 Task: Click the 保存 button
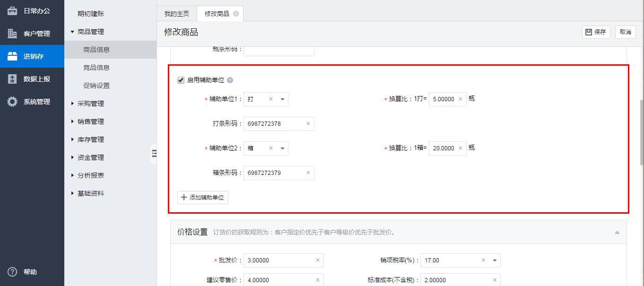click(x=596, y=32)
